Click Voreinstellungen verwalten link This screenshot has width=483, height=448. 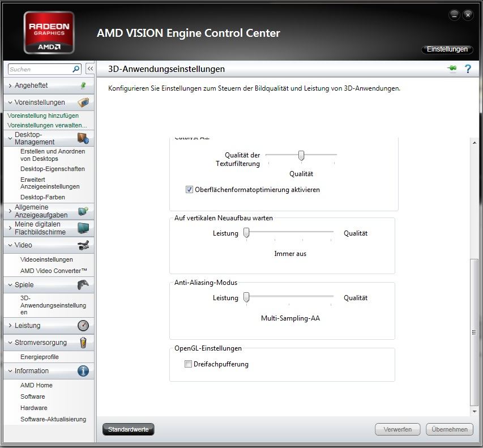(x=47, y=125)
